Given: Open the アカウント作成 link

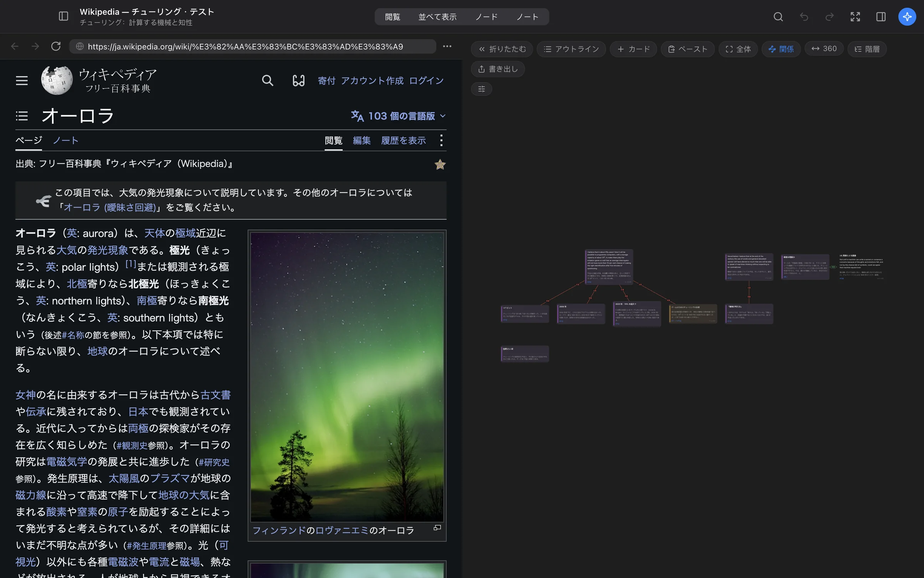Looking at the screenshot, I should [x=372, y=81].
